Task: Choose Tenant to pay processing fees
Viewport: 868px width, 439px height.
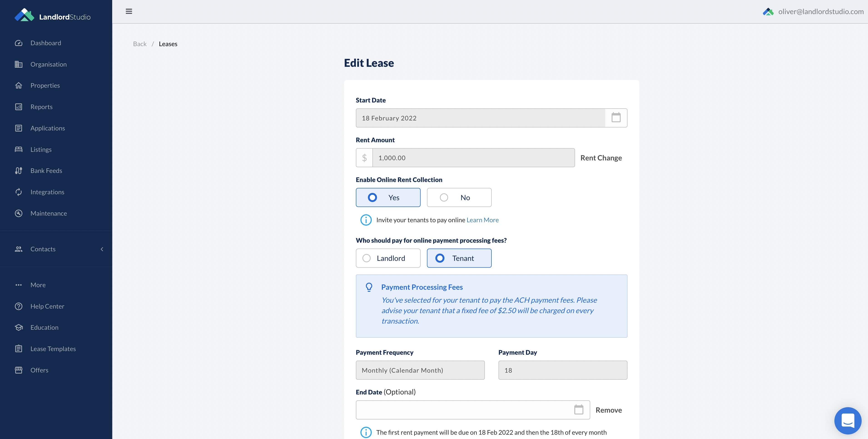Action: (459, 258)
